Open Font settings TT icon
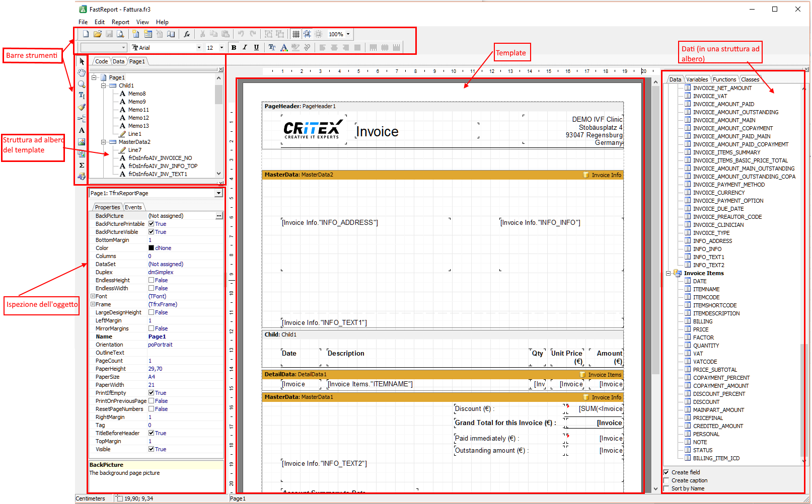 [x=272, y=48]
